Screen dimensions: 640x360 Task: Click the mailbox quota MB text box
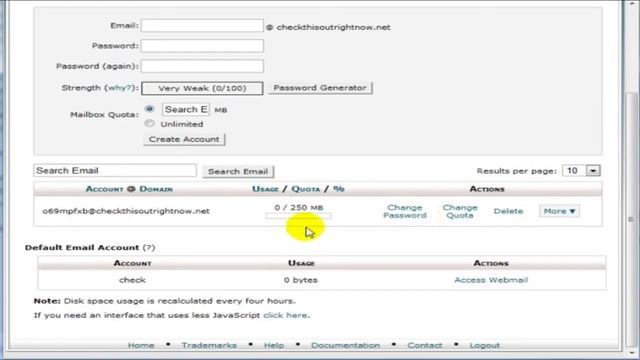point(186,109)
